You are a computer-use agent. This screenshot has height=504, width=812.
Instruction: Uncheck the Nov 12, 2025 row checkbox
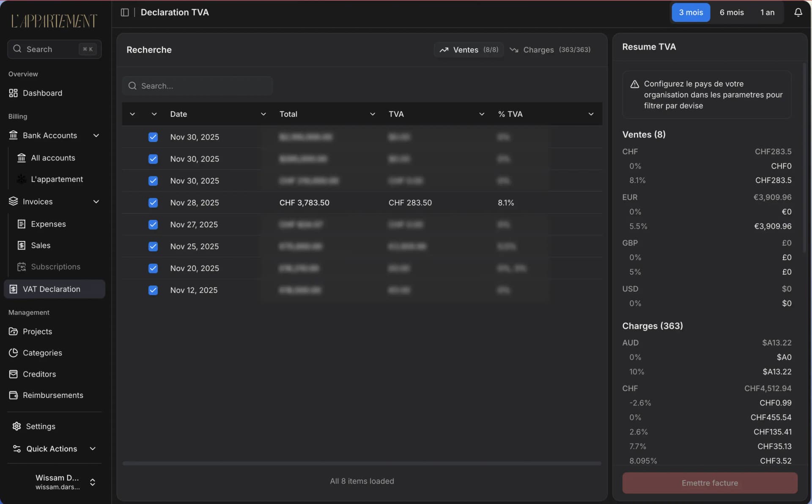[x=153, y=290]
